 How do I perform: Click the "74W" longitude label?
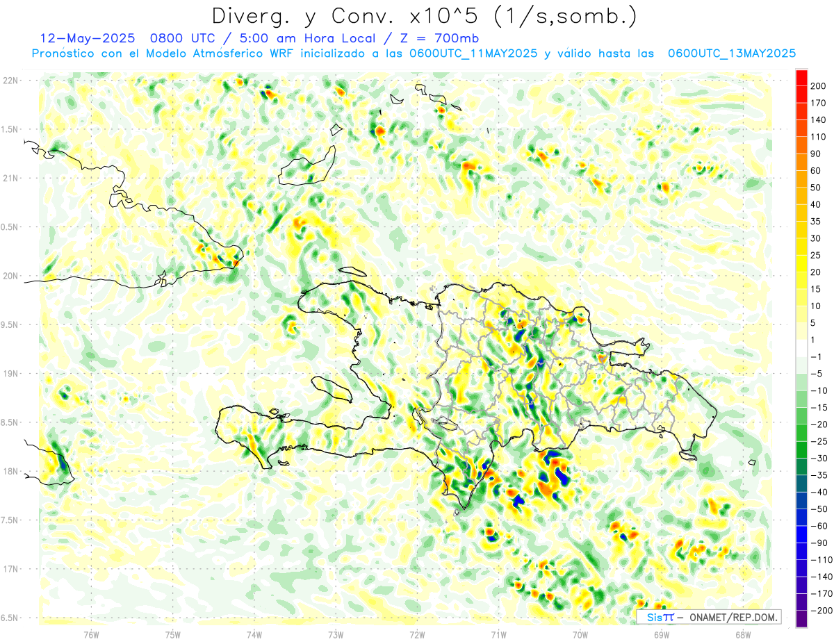pyautogui.click(x=254, y=634)
